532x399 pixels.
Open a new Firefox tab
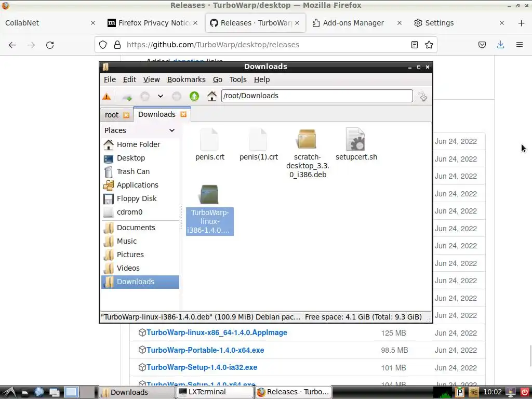click(x=521, y=23)
